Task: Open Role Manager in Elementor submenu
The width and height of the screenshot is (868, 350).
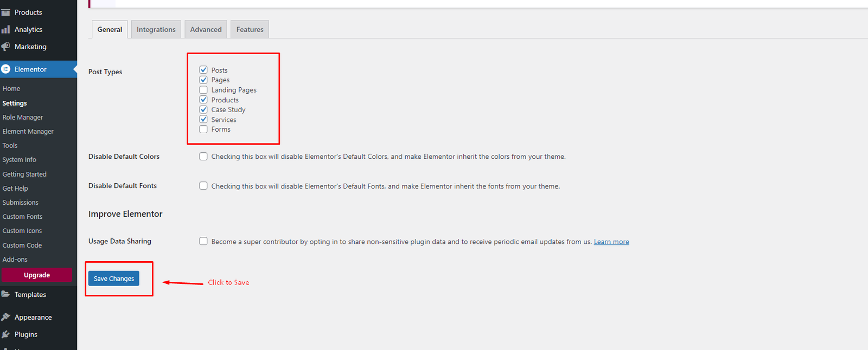Action: pyautogui.click(x=23, y=117)
